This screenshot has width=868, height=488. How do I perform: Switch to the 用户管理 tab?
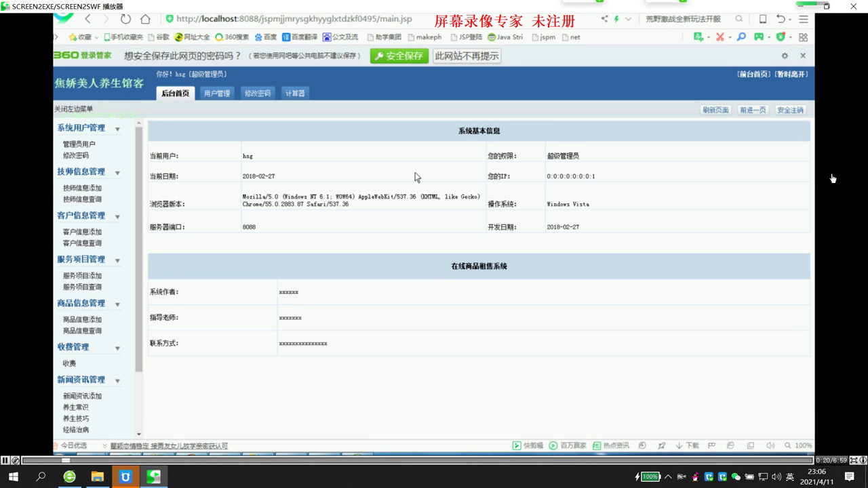tap(217, 94)
